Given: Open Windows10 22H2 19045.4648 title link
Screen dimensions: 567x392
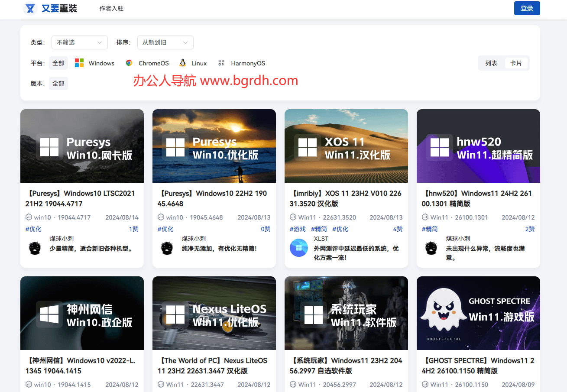Looking at the screenshot, I should click(x=212, y=198).
